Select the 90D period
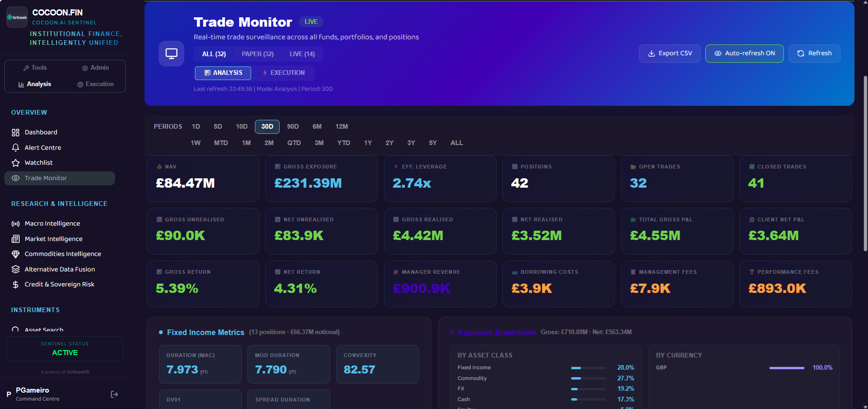The image size is (868, 409). click(x=293, y=127)
